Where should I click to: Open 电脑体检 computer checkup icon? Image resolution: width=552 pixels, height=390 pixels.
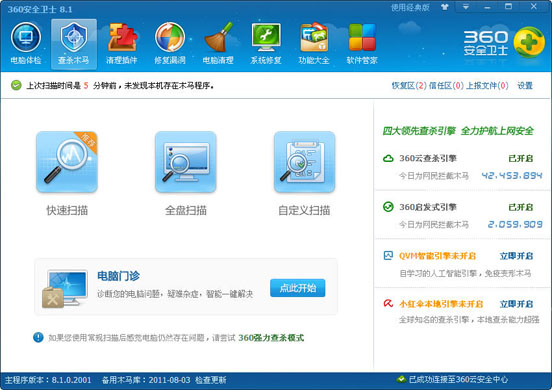click(25, 38)
